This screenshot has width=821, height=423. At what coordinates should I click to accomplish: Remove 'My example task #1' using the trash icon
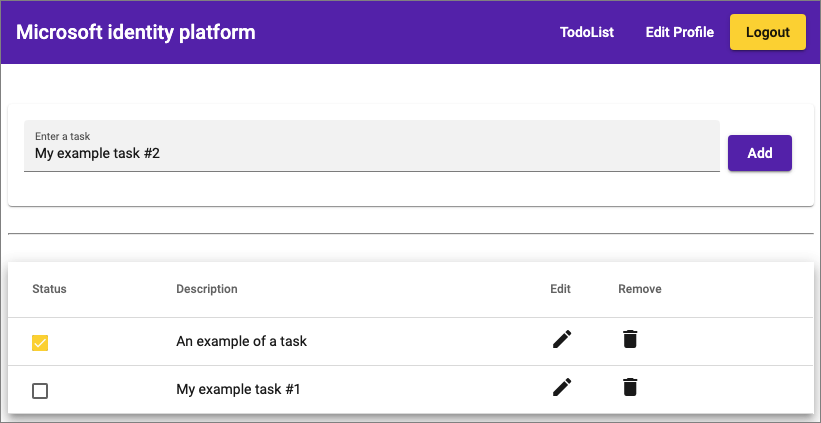[x=629, y=387]
